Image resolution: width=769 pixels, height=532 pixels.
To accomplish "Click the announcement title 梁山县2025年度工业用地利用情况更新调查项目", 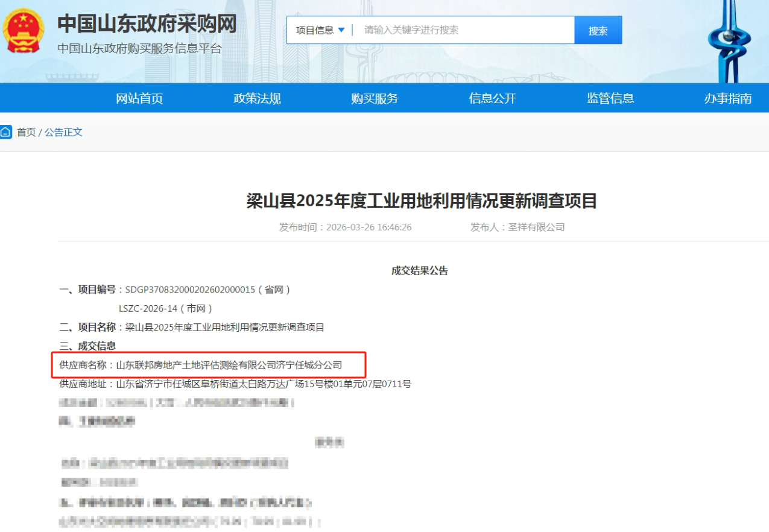I will coord(422,201).
